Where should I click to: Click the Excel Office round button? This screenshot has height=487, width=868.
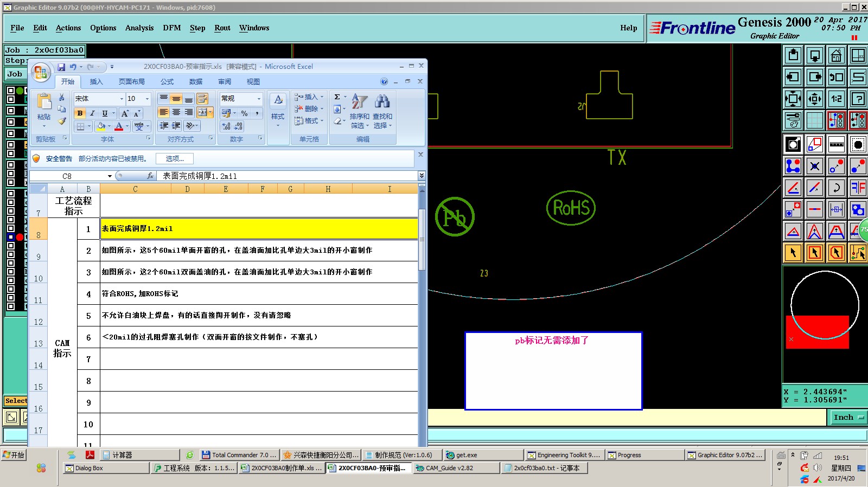click(41, 72)
